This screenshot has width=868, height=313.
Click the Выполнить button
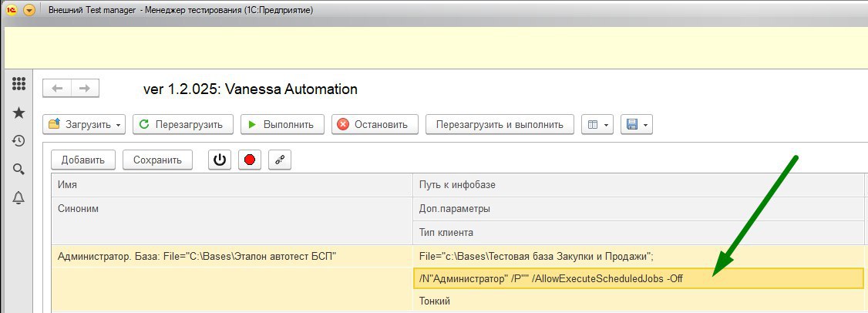click(x=282, y=124)
